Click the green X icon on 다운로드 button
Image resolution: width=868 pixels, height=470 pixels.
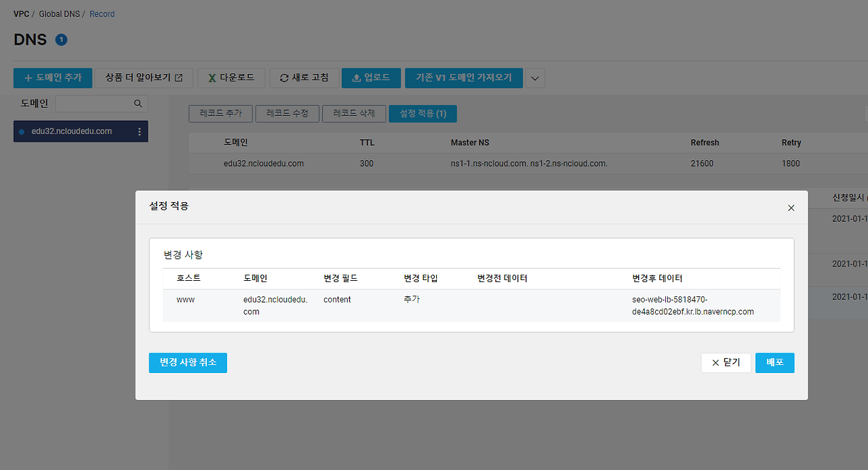click(211, 77)
